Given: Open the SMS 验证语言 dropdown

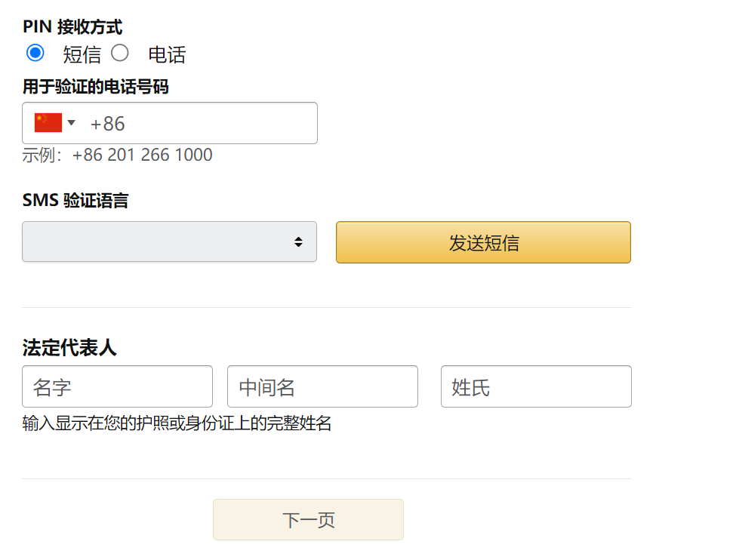Looking at the screenshot, I should click(169, 242).
